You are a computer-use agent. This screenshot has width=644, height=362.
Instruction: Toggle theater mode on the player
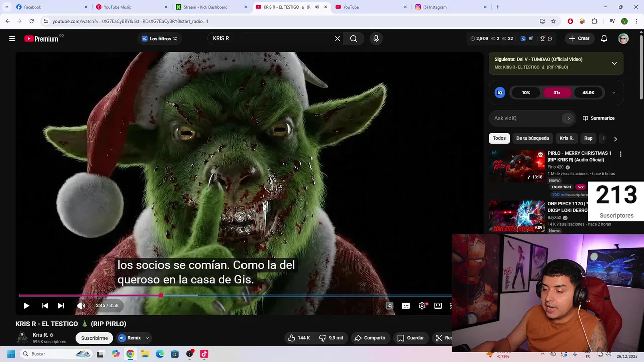(x=438, y=306)
